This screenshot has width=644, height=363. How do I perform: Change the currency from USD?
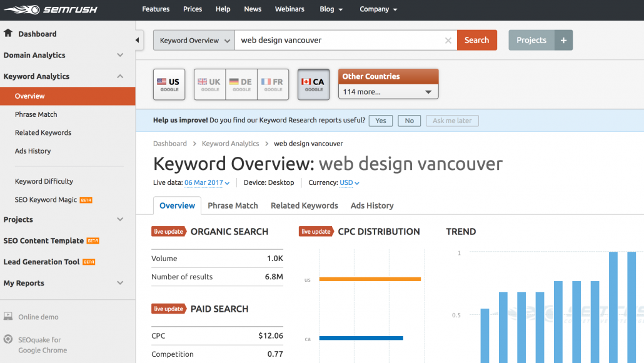(x=350, y=182)
